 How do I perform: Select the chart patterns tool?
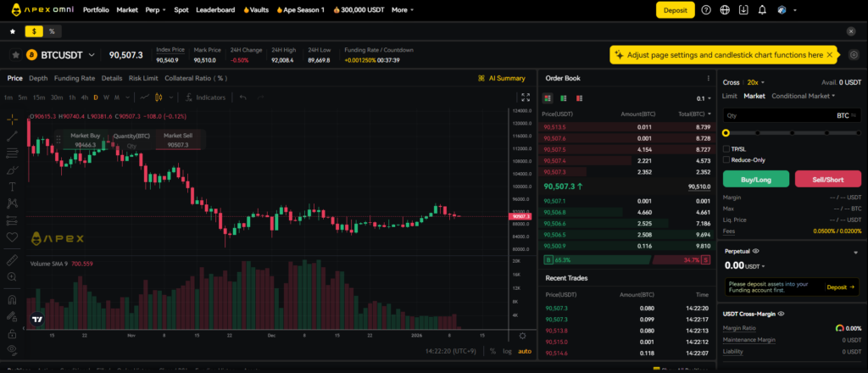coord(12,203)
